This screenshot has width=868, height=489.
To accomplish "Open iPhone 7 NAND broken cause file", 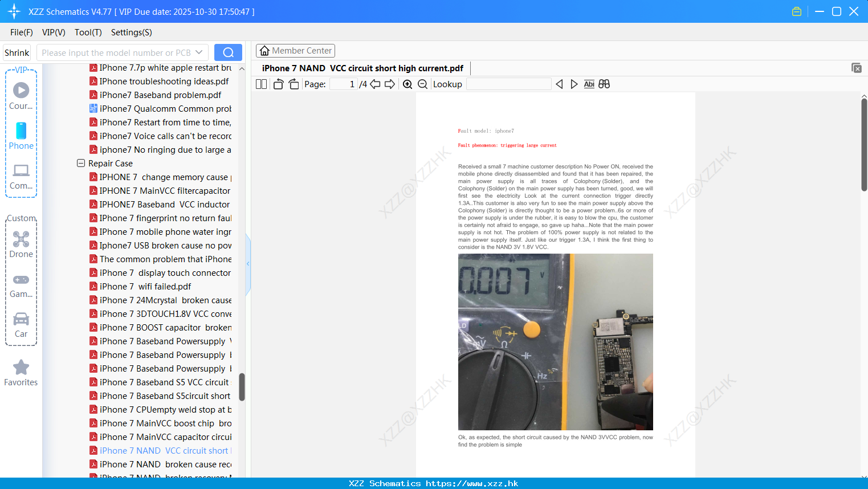I will 160,464.
